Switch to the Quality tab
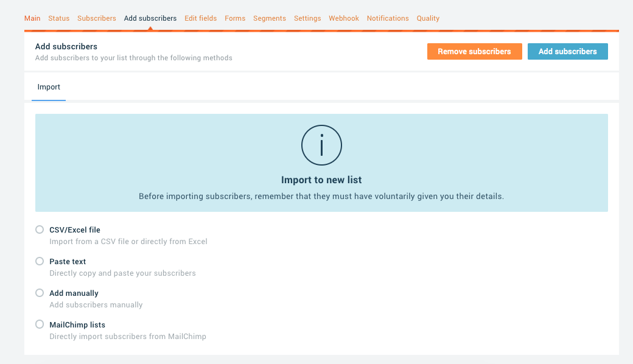This screenshot has width=633, height=364. click(x=428, y=18)
